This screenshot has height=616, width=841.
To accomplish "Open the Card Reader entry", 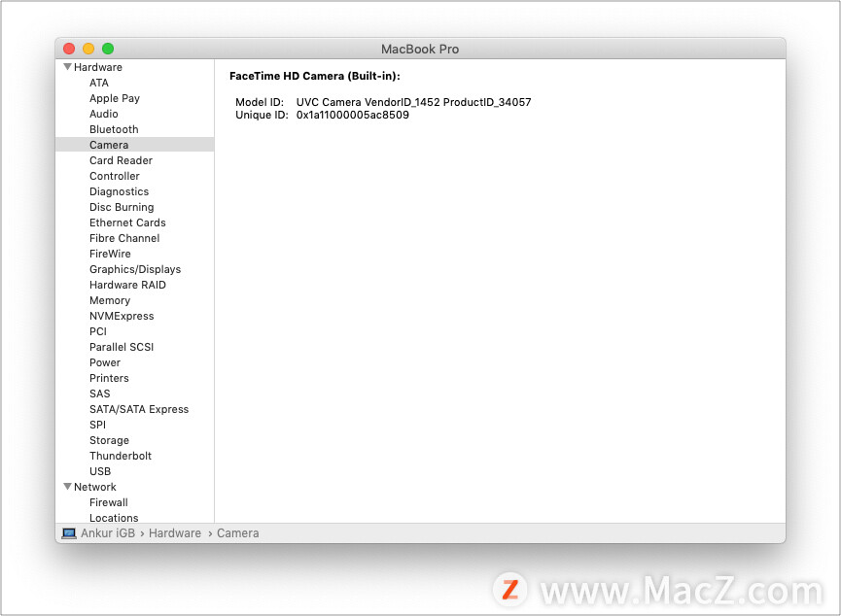I will pyautogui.click(x=121, y=160).
